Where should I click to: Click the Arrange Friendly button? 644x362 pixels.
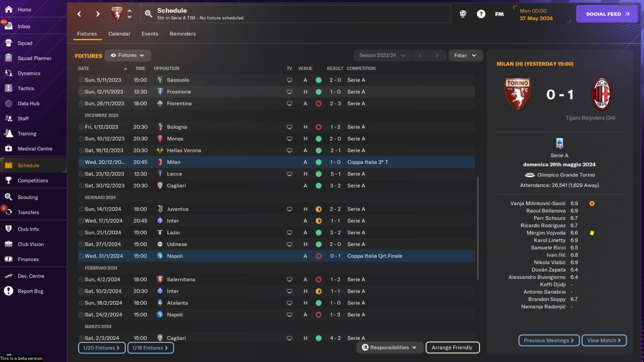(452, 347)
